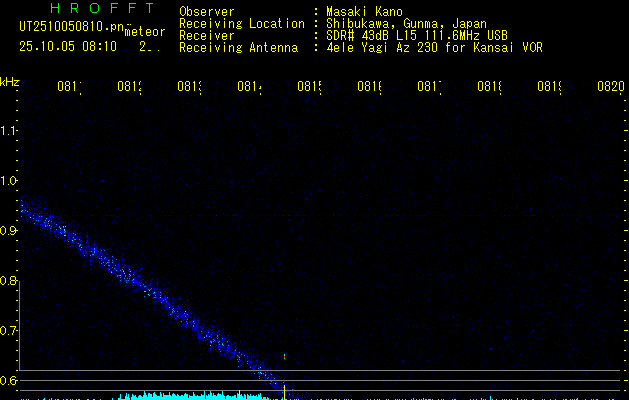Click the 1.1 kHz frequency tick
Screen dimensions: 629x400
tap(9, 131)
